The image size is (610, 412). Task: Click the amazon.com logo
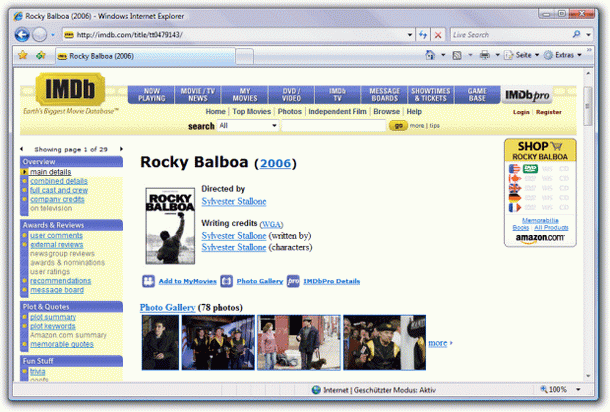[x=540, y=238]
